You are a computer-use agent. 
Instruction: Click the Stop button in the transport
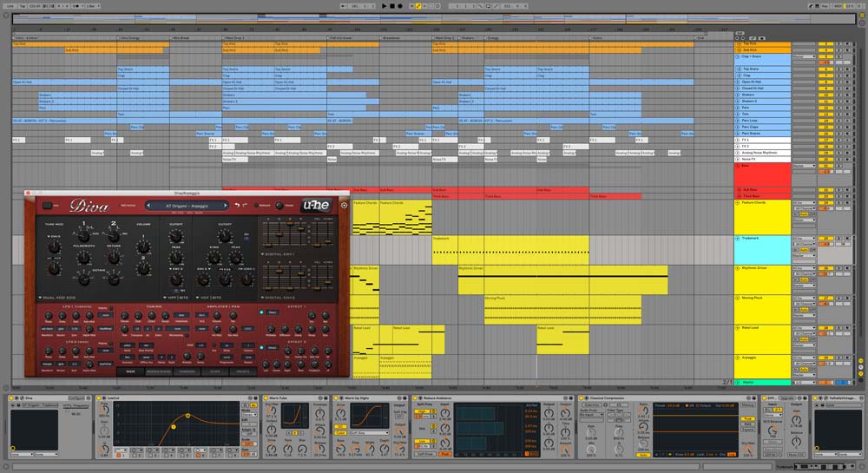(391, 5)
